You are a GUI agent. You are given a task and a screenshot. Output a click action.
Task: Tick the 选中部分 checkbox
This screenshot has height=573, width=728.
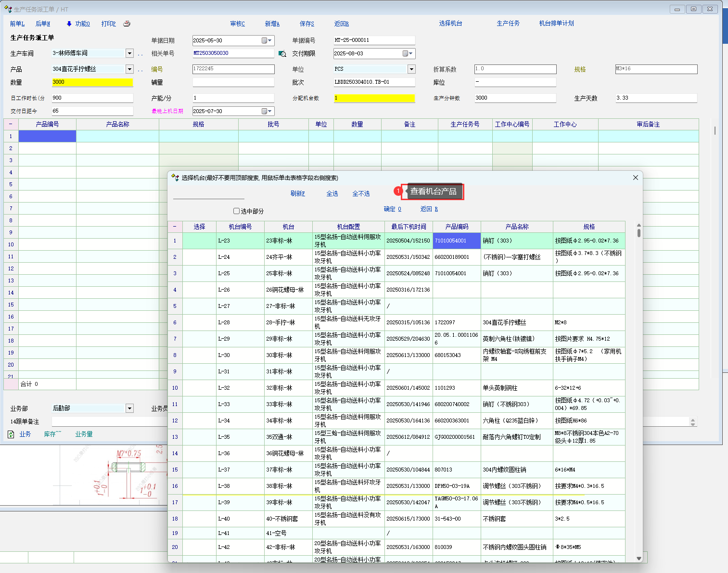pos(236,211)
